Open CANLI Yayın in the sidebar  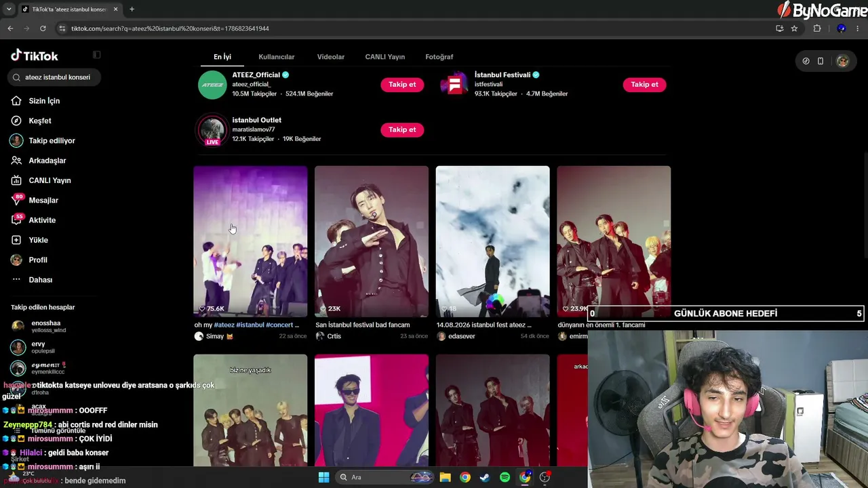[x=50, y=180]
